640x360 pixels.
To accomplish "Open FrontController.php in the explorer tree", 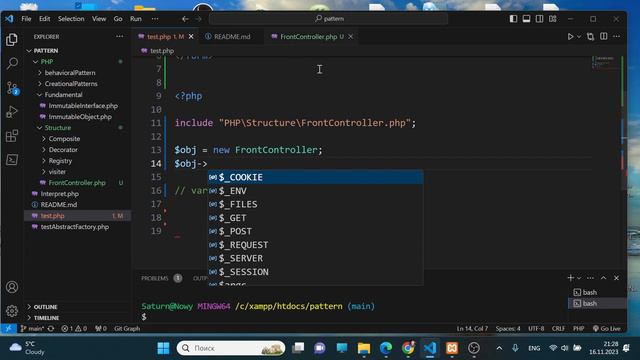I will pos(78,183).
